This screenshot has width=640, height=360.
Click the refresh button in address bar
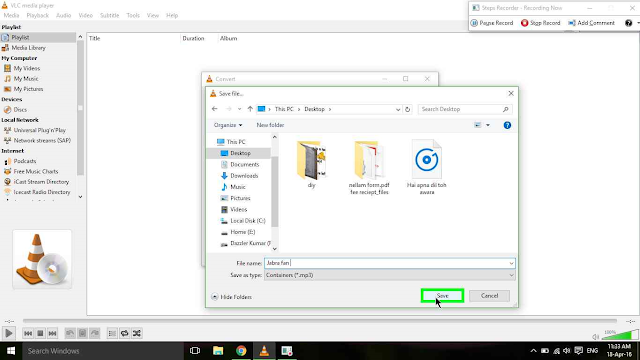407,109
